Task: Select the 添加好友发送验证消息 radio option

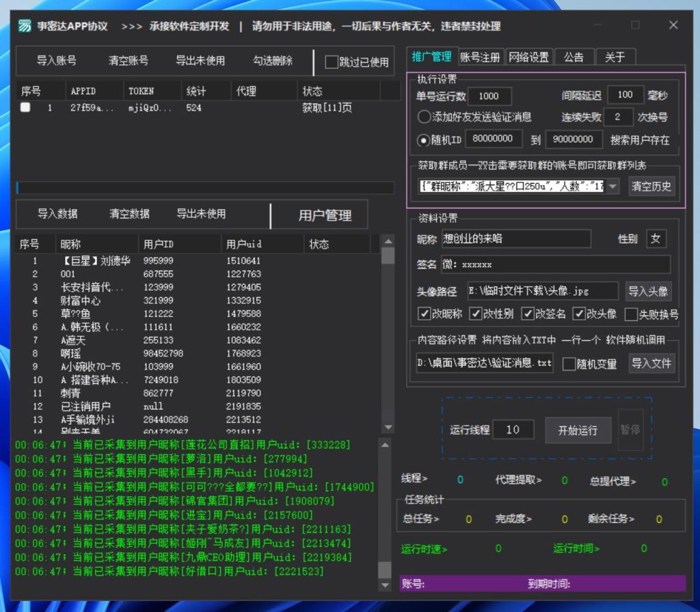Action: coord(425,117)
